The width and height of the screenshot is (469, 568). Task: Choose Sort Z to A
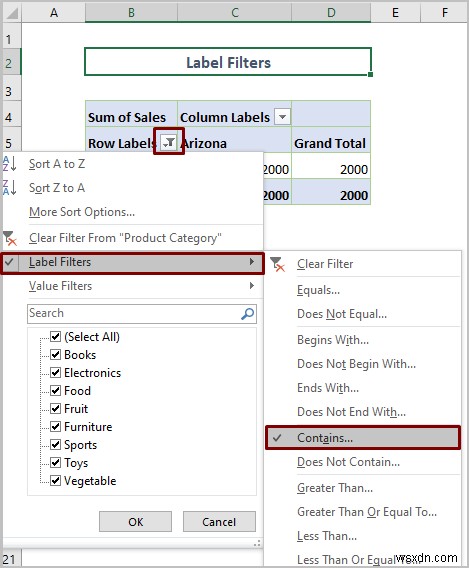click(x=133, y=188)
